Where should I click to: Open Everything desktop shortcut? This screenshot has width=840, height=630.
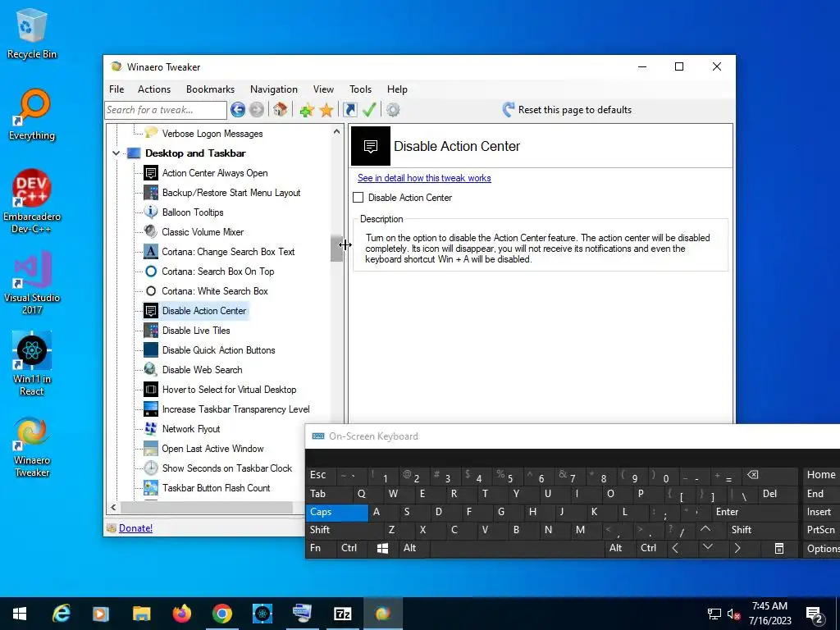click(32, 115)
